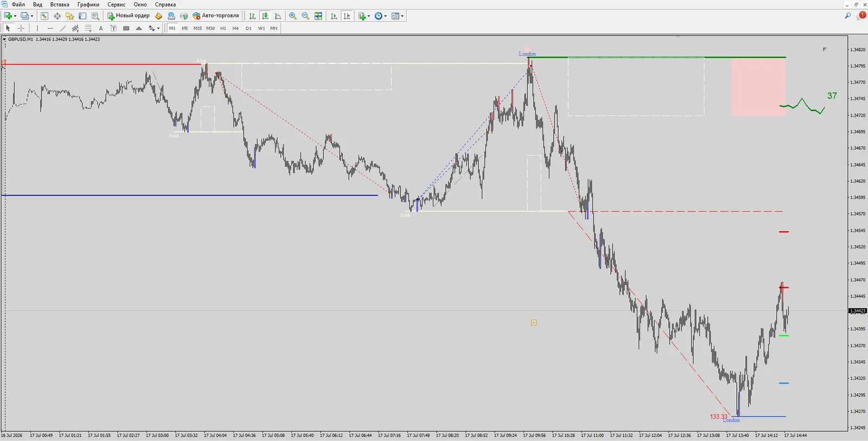Click the Новый ордер button
Image resolution: width=868 pixels, height=441 pixels.
(x=128, y=16)
